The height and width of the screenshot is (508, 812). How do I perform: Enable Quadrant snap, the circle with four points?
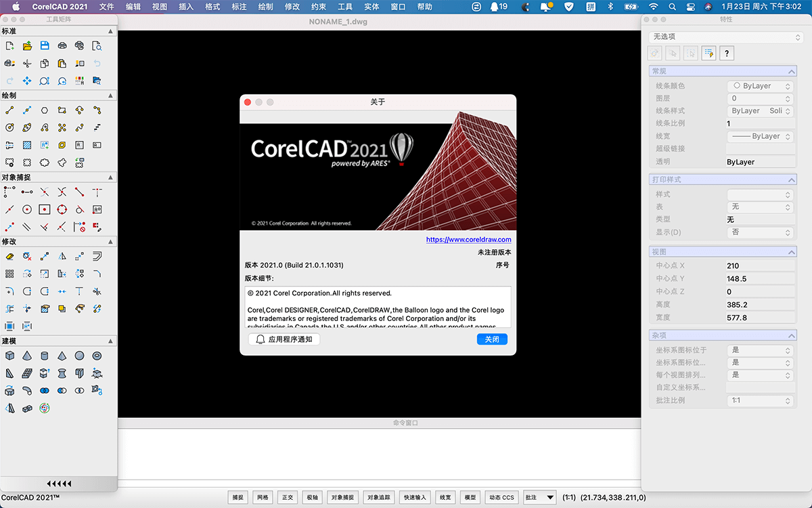(62, 209)
